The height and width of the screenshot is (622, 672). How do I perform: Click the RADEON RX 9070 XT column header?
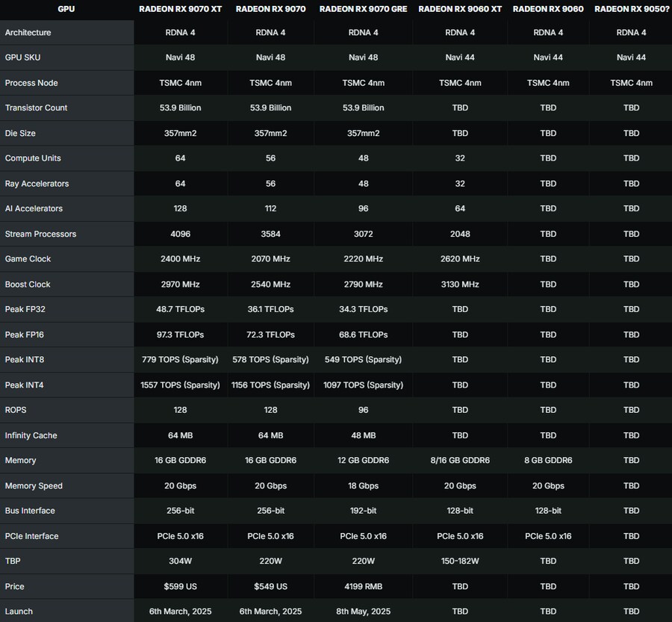tap(180, 9)
